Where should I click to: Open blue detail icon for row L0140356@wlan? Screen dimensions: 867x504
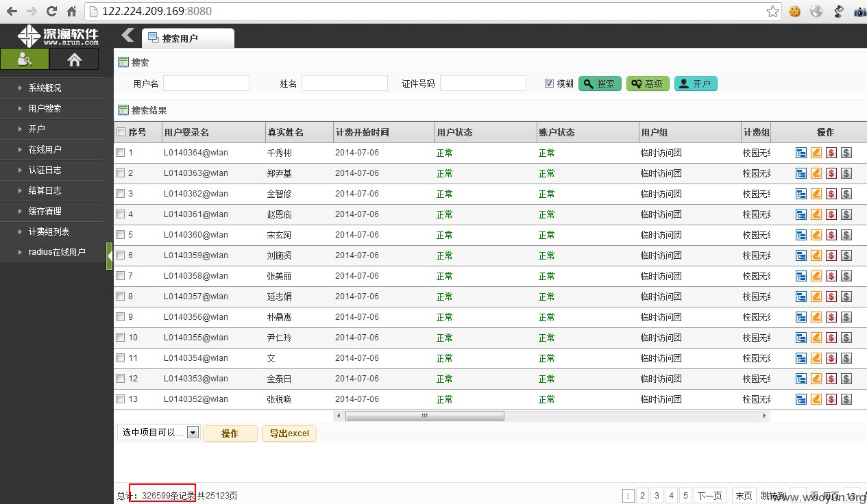click(x=801, y=317)
